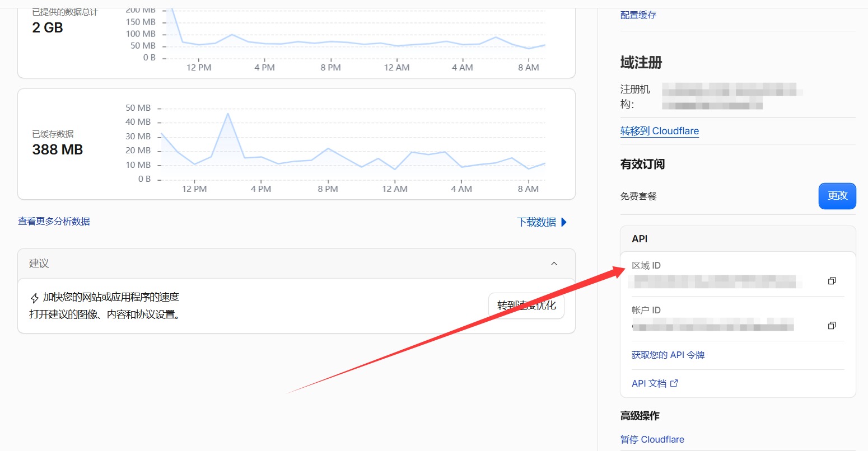The image size is (868, 451).
Task: Click the blurred 帐户 ID value field
Action: pyautogui.click(x=712, y=326)
